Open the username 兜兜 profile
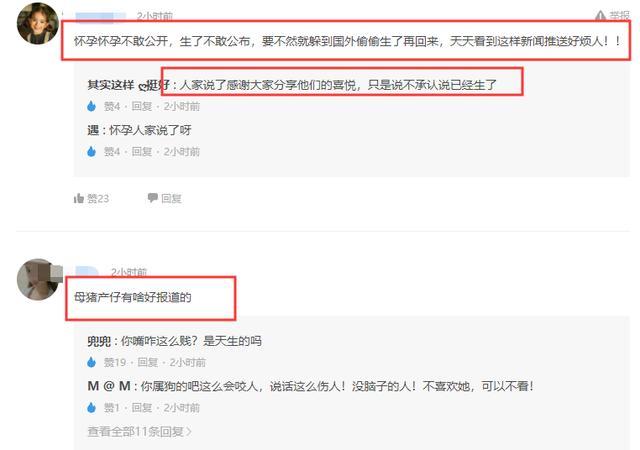This screenshot has height=450, width=640. [99, 341]
